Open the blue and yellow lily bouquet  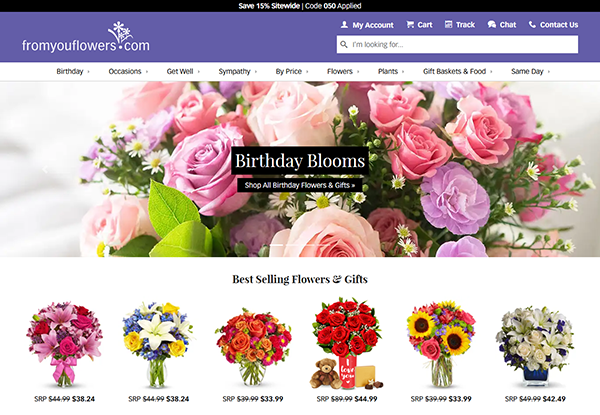(158, 344)
